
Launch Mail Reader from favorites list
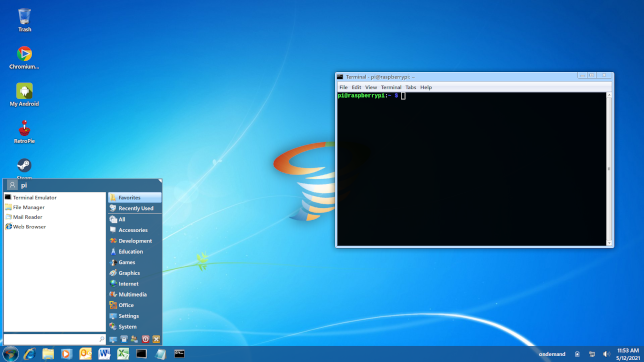click(x=55, y=217)
